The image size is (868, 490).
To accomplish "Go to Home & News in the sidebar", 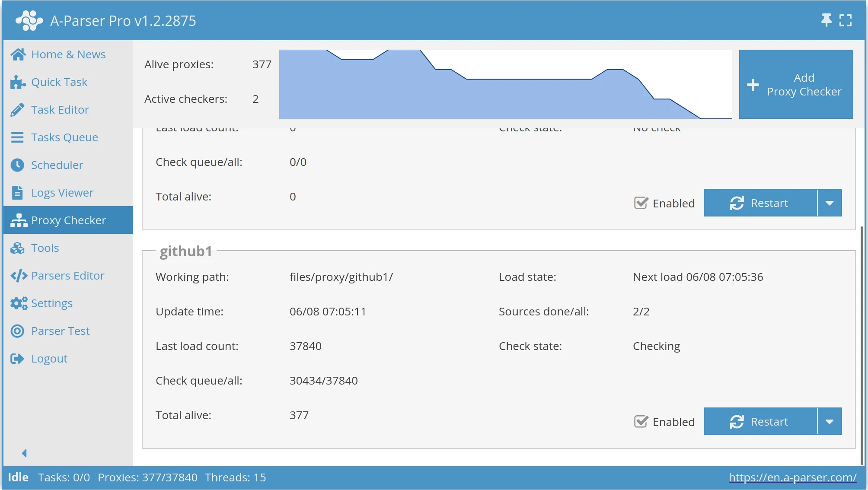I will pyautogui.click(x=18, y=54).
